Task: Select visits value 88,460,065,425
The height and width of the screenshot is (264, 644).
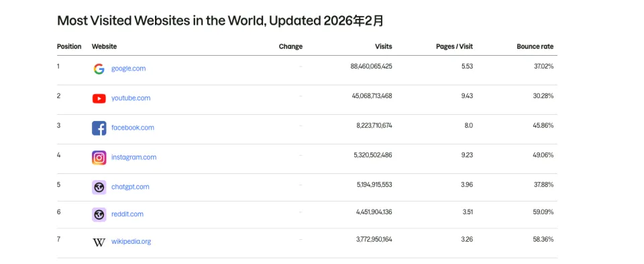Action: point(371,67)
